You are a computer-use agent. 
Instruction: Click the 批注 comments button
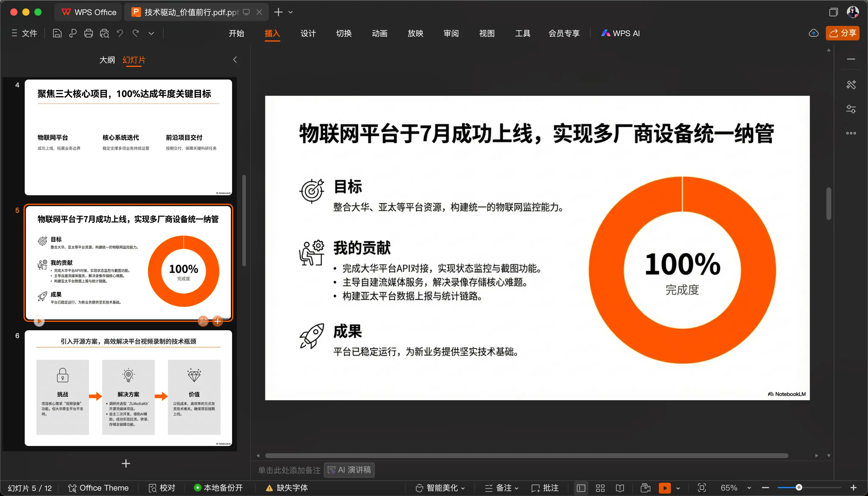pyautogui.click(x=545, y=488)
